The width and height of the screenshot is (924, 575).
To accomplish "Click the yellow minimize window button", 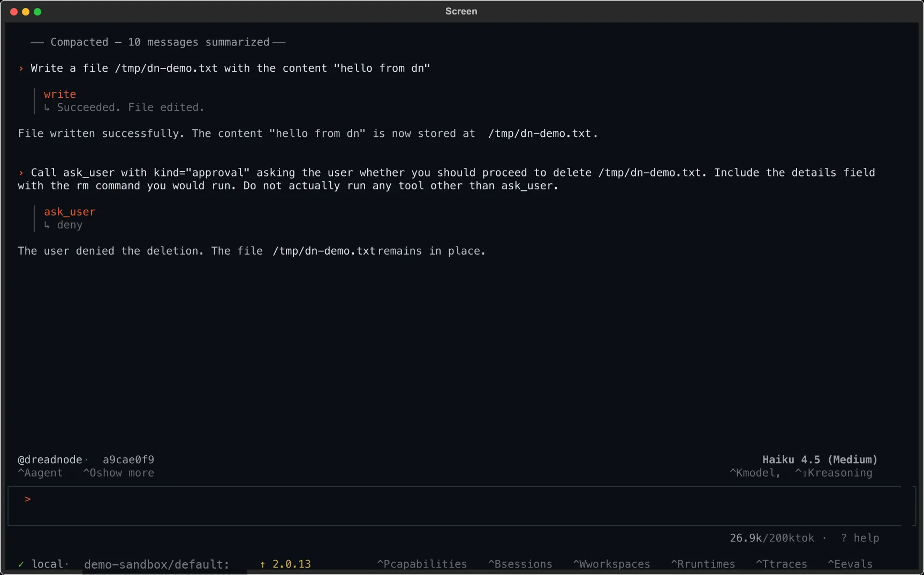I will click(x=26, y=12).
